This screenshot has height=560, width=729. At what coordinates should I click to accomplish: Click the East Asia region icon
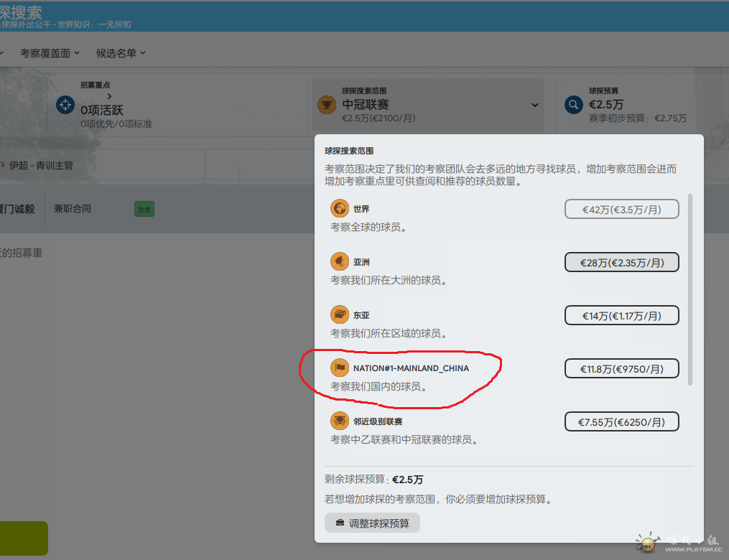point(340,314)
